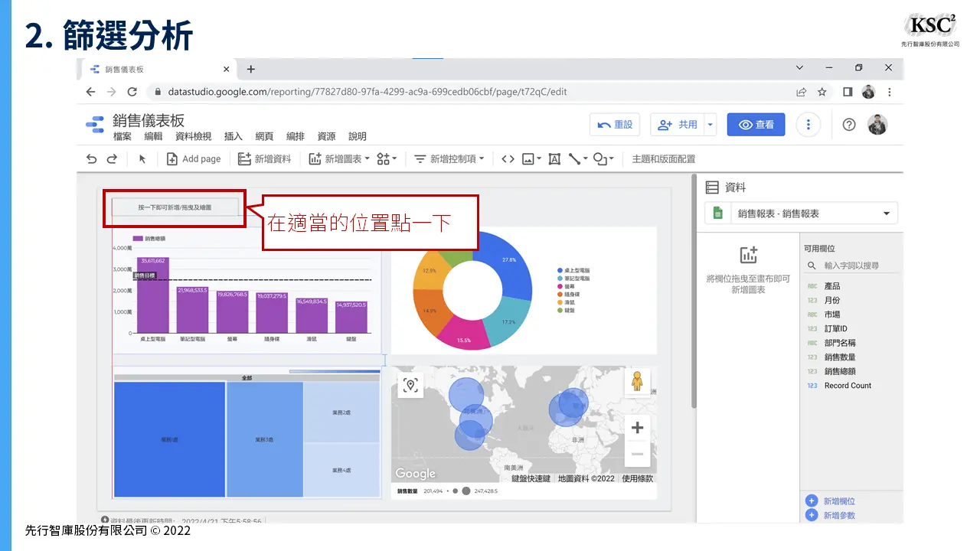Viewport: 980px width, 551px height.
Task: Open the 編排 menu
Action: coord(296,136)
